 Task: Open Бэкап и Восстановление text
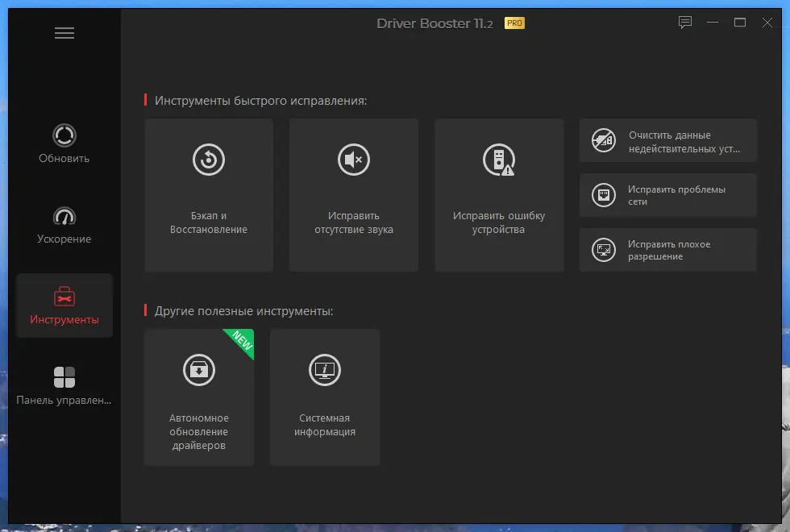(x=209, y=222)
